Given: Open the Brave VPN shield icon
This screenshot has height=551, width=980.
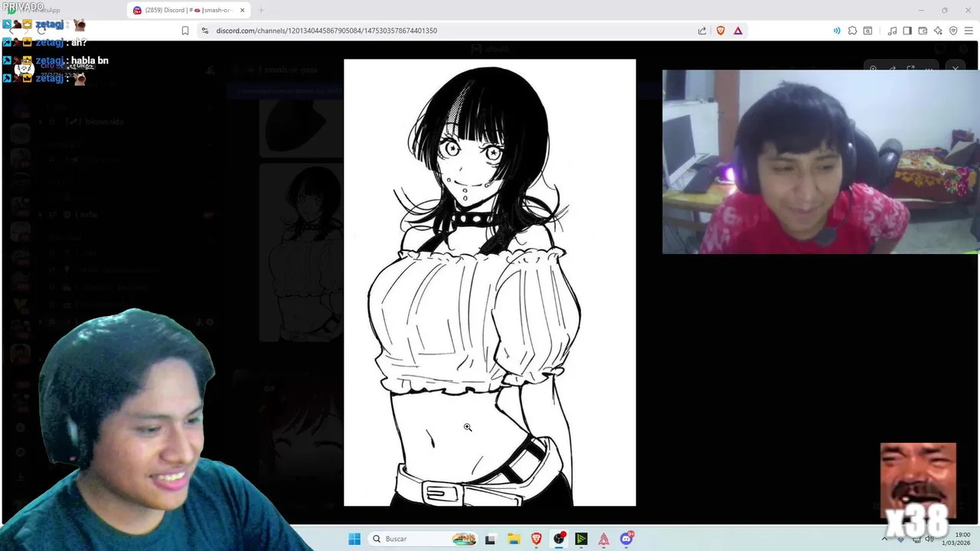Looking at the screenshot, I should coord(953,31).
